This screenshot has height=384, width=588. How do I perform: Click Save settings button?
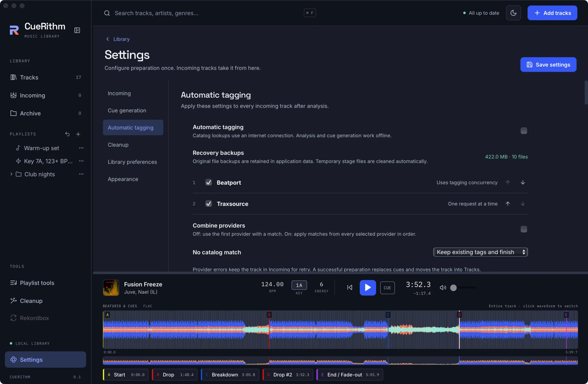tap(548, 65)
